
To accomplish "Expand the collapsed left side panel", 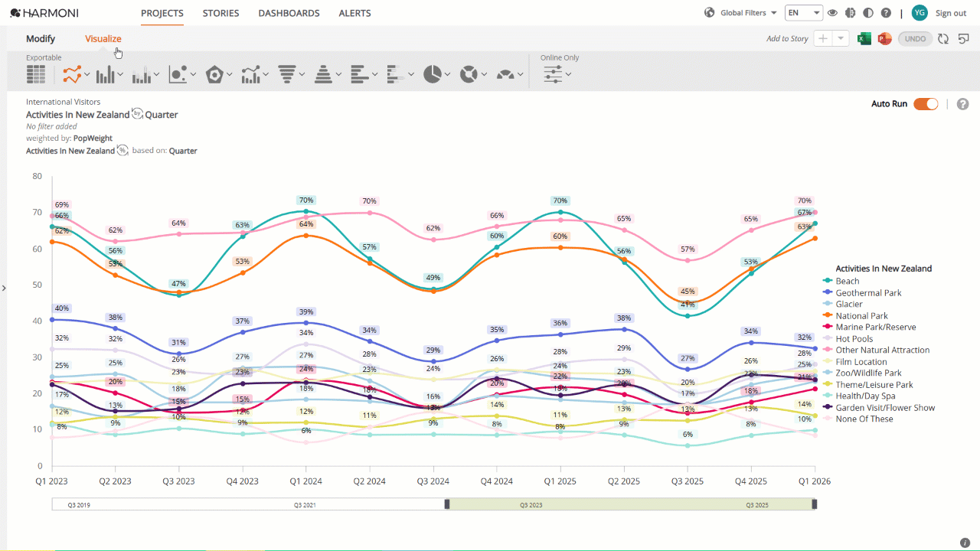I will coord(4,288).
